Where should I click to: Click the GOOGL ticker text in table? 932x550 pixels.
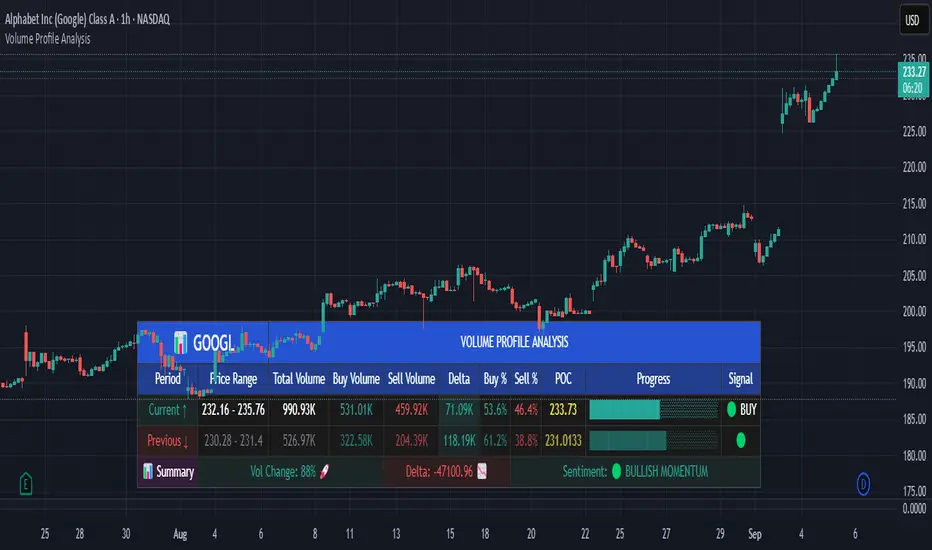tap(213, 342)
